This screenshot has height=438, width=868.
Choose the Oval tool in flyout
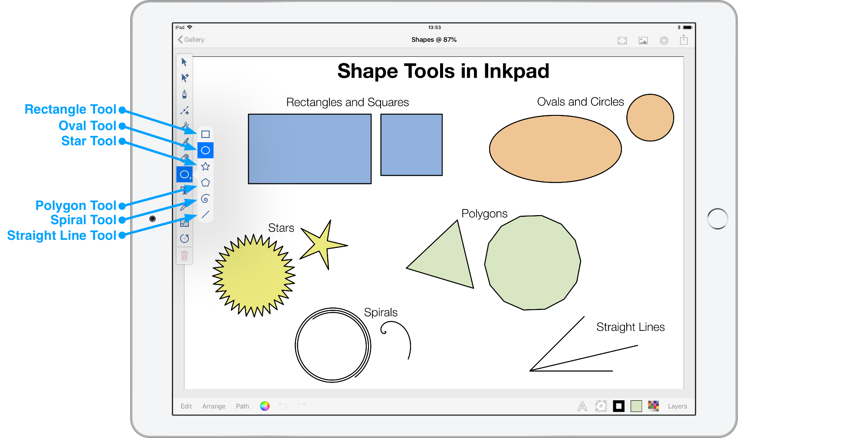click(x=205, y=150)
